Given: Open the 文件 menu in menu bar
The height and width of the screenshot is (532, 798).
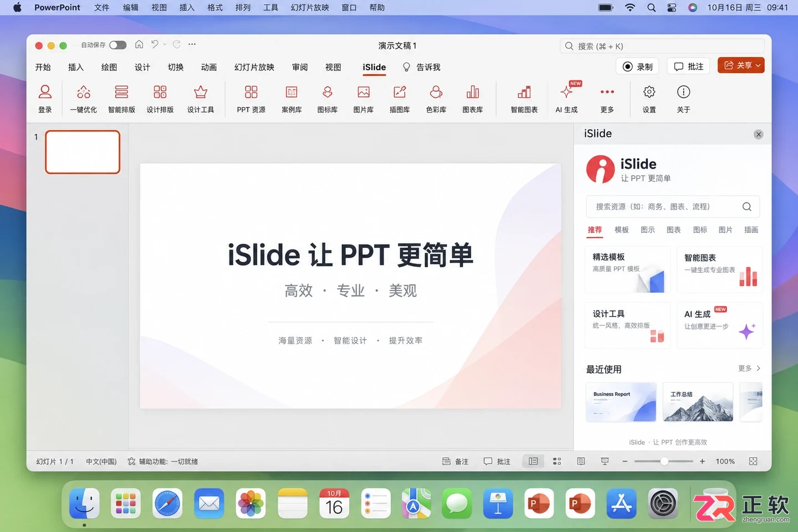Looking at the screenshot, I should click(101, 7).
